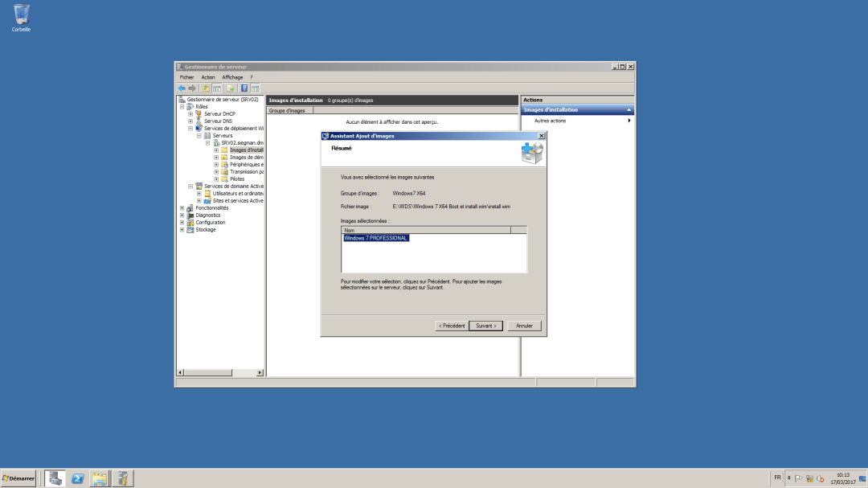Click the muted volume icon in system tray

[820, 478]
